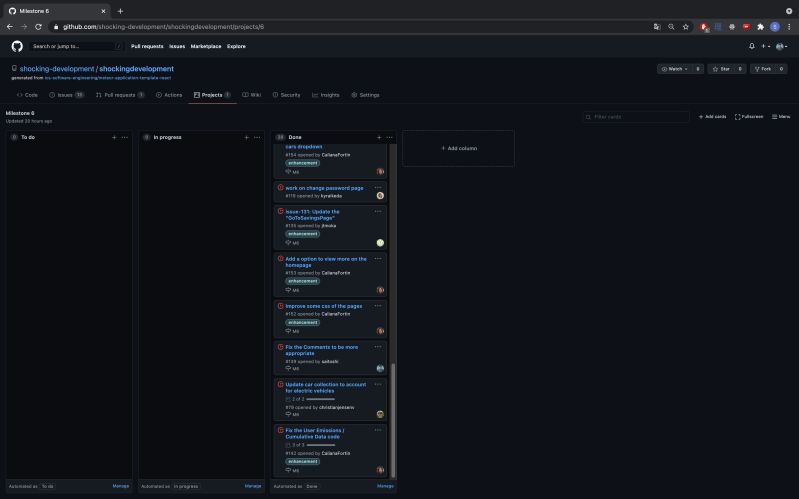Image resolution: width=799 pixels, height=499 pixels.
Task: Click the closed-issue icon on 'Fix the Comments' card
Action: click(x=280, y=347)
